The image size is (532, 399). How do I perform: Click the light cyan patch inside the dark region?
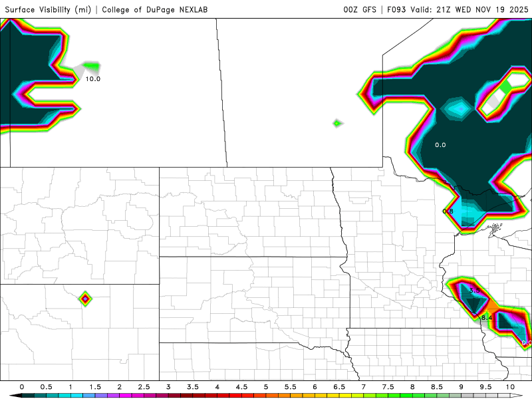click(x=458, y=109)
